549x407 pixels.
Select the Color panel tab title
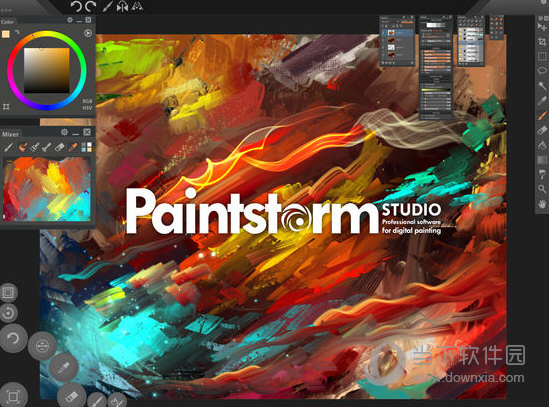(x=7, y=22)
